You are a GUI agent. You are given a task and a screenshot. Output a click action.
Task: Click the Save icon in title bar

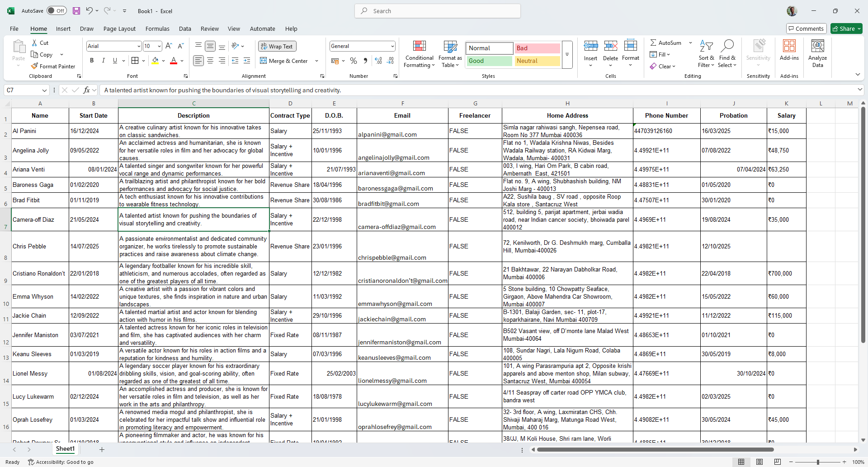pos(76,11)
